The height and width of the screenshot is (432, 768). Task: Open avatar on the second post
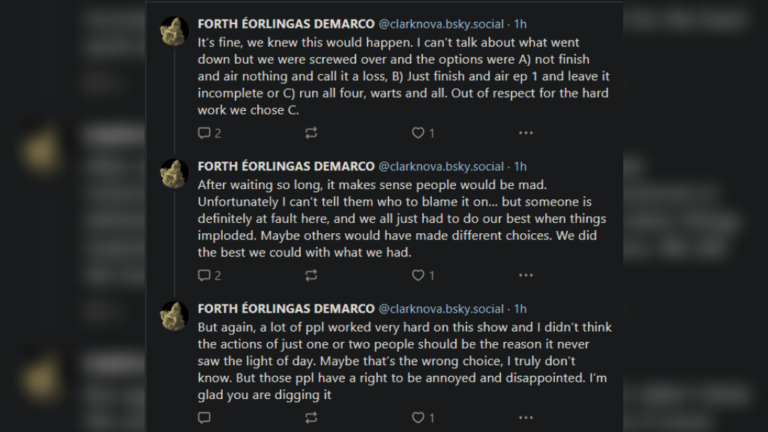(174, 173)
